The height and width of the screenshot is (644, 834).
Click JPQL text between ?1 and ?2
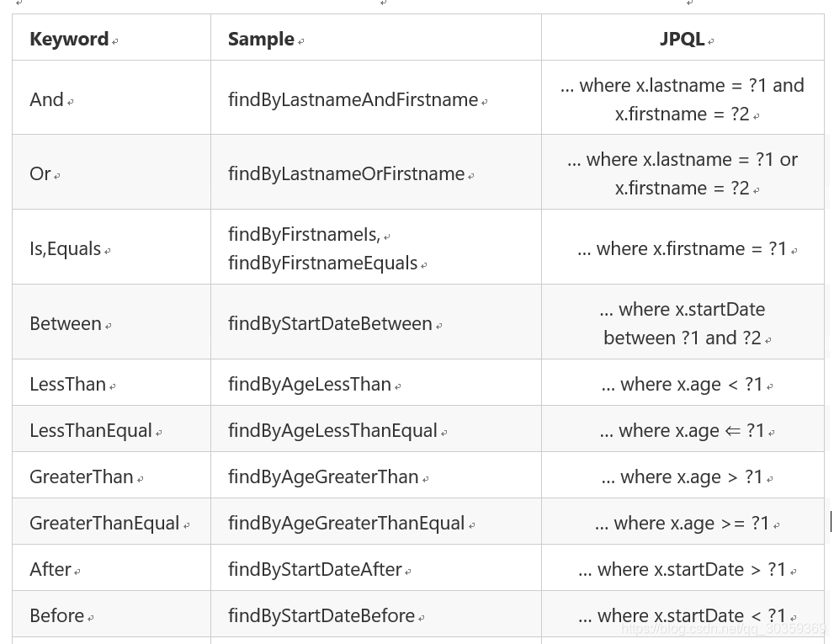(682, 338)
